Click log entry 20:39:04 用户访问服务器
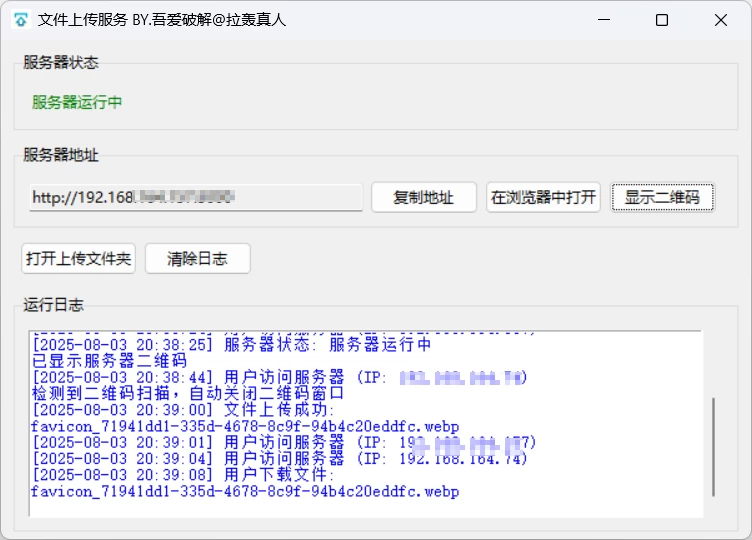 [280, 458]
